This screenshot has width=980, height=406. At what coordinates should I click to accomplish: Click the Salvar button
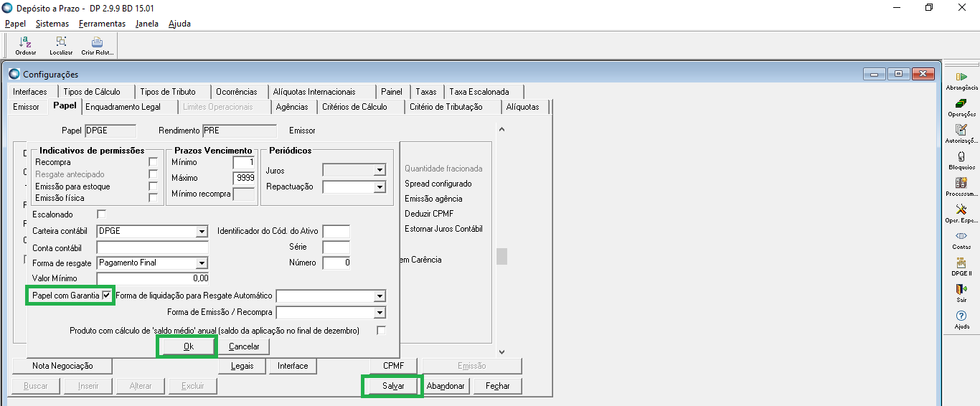coord(393,386)
